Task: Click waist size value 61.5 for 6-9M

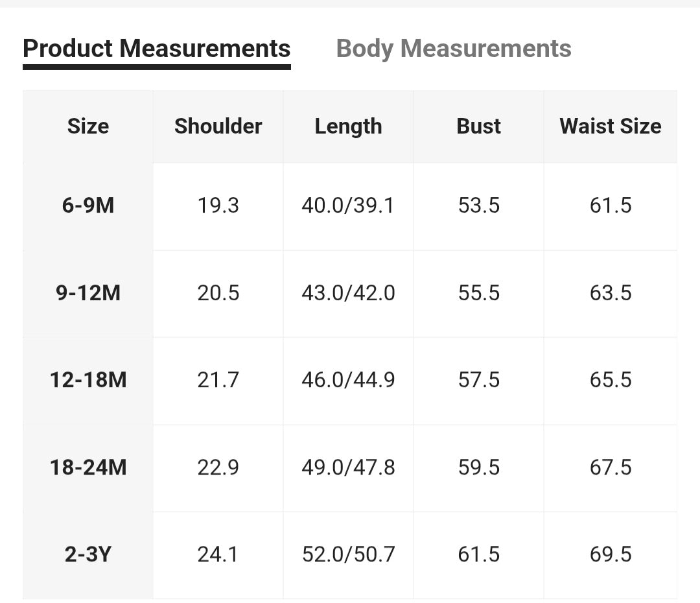Action: (x=611, y=206)
